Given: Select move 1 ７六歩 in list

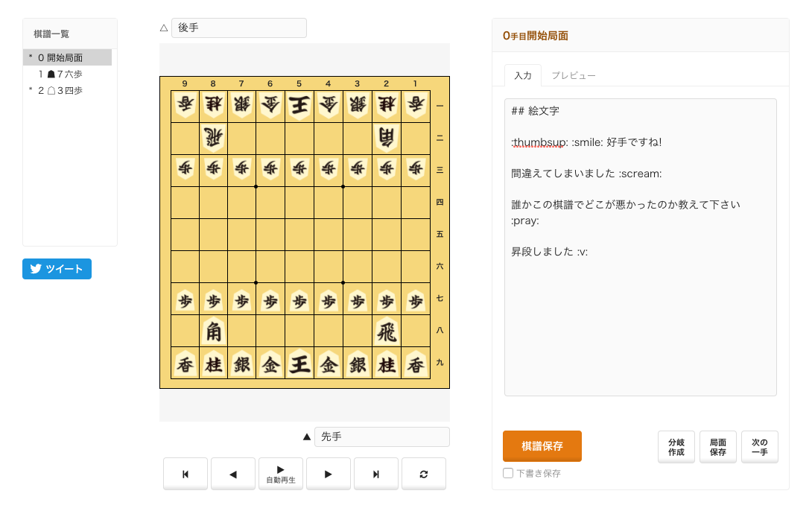Looking at the screenshot, I should pos(64,74).
